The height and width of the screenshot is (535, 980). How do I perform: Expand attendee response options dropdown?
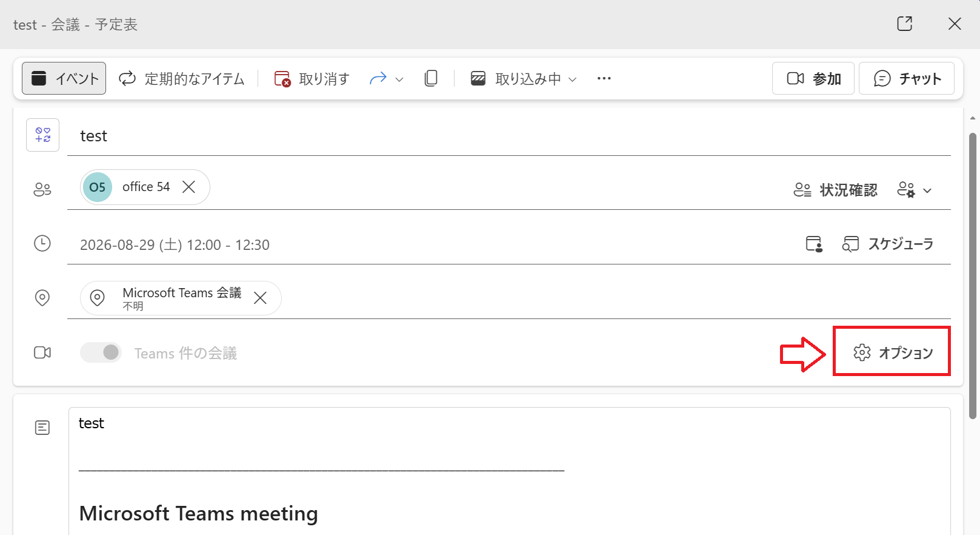click(914, 190)
